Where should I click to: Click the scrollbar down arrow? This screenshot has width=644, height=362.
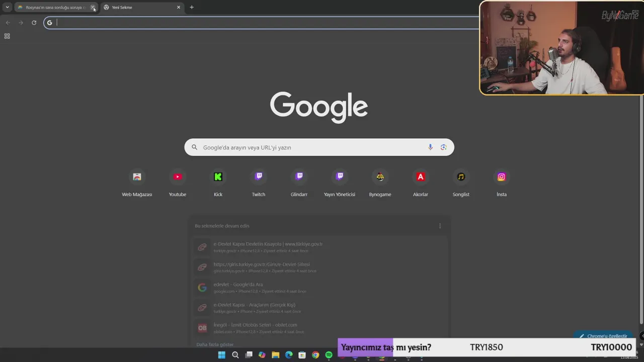coord(641,345)
